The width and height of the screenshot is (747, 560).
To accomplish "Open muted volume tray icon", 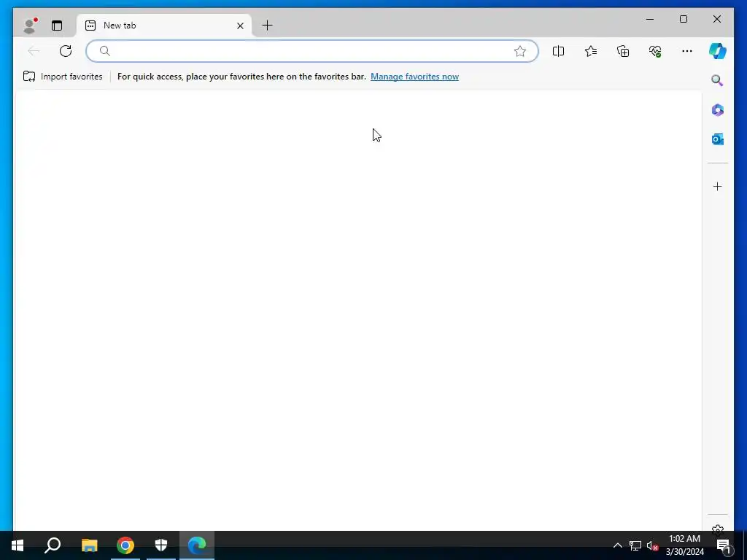I will [652, 545].
